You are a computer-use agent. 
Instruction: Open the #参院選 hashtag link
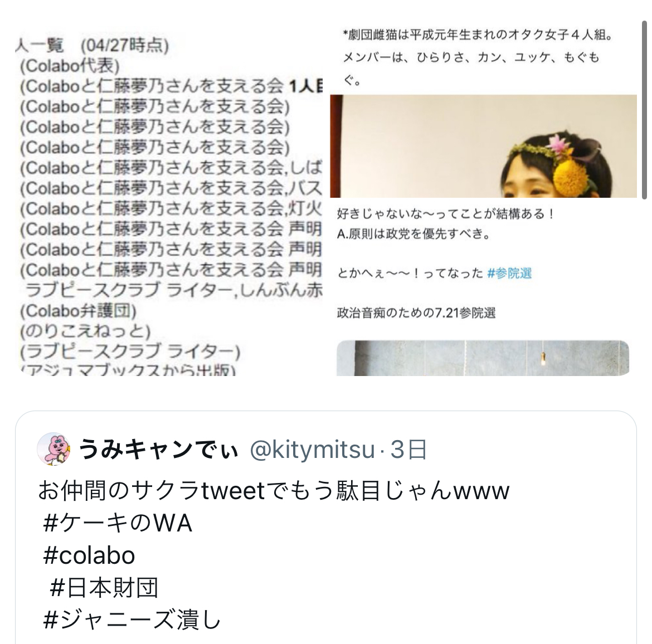tap(509, 273)
